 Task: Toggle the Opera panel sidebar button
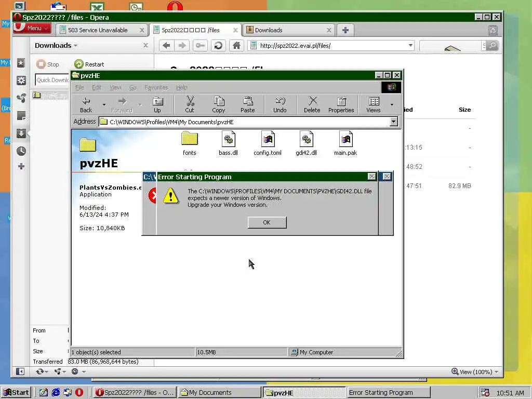tap(20, 371)
